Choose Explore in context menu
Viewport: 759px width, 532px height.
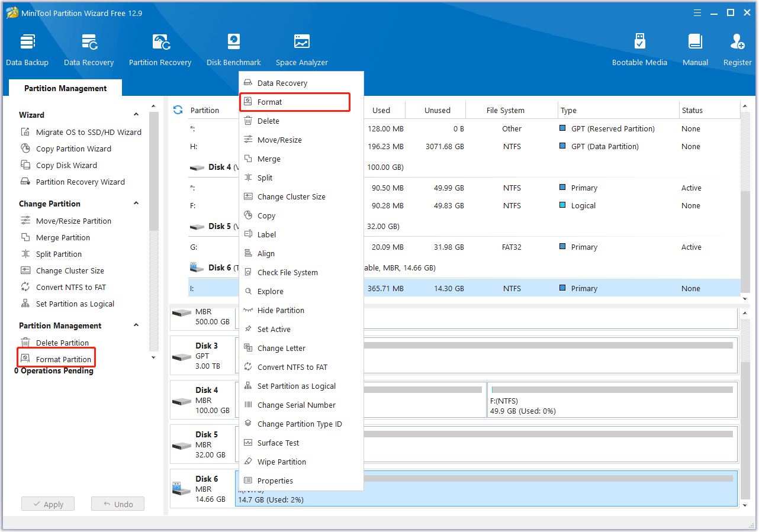(x=301, y=291)
